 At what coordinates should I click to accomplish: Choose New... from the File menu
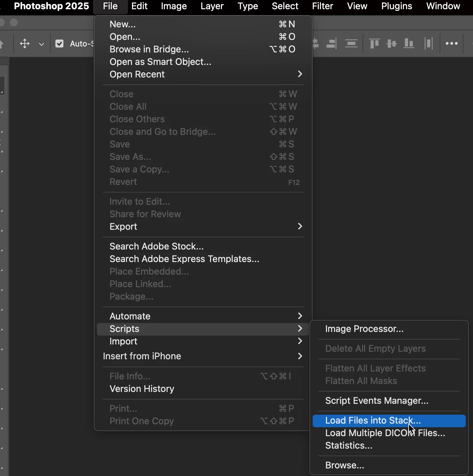pos(203,24)
